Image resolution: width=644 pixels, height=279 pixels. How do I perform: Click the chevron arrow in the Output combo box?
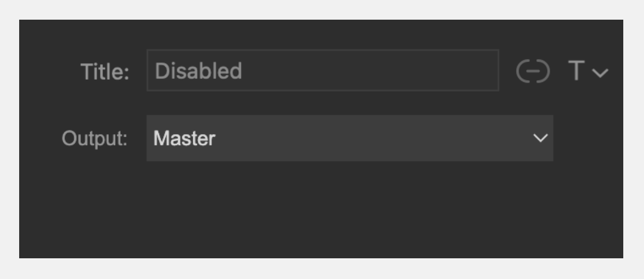coord(540,139)
